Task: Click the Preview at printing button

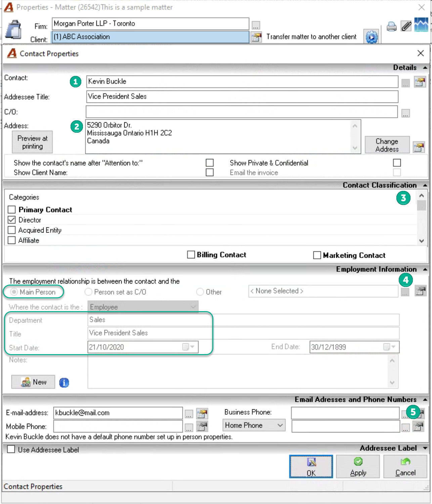Action: point(32,142)
